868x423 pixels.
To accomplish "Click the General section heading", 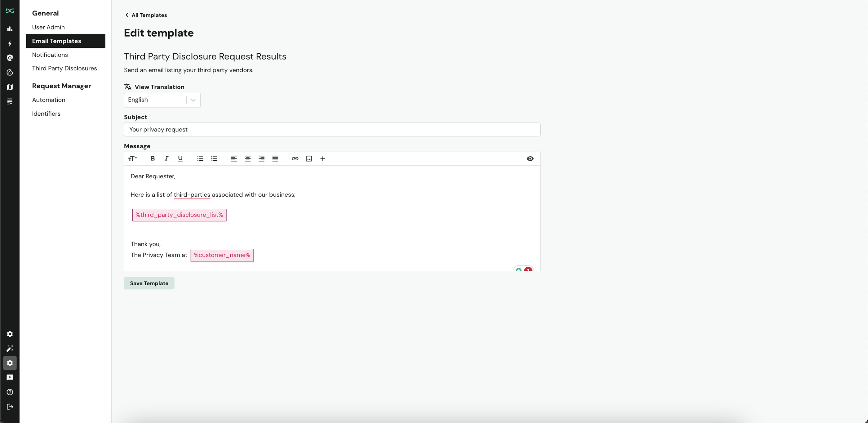I will click(46, 13).
